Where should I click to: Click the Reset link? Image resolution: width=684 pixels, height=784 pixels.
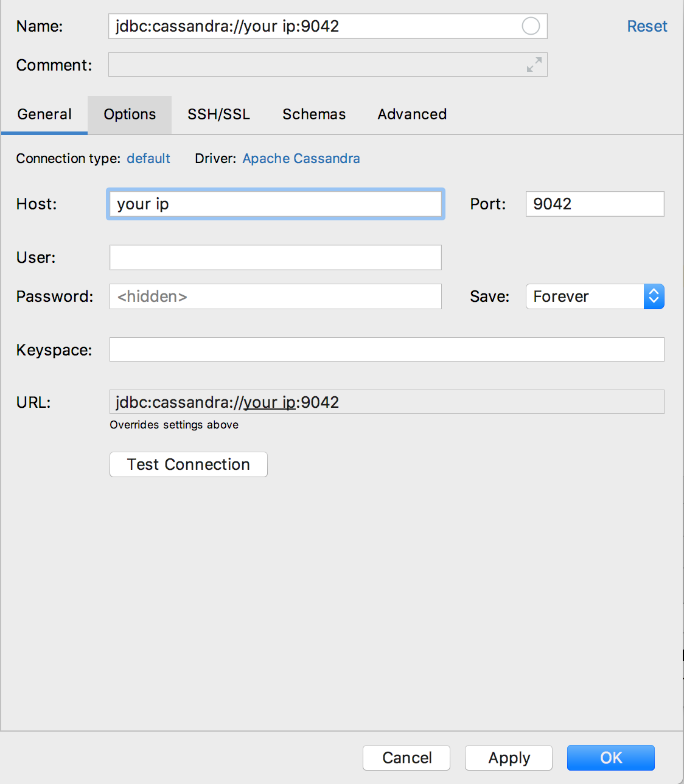pyautogui.click(x=647, y=26)
